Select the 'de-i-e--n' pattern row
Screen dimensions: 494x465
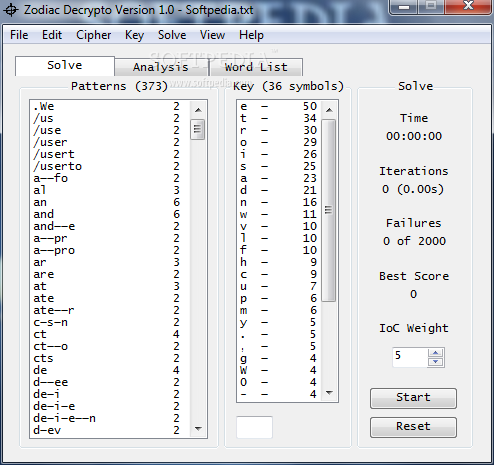tap(110, 418)
